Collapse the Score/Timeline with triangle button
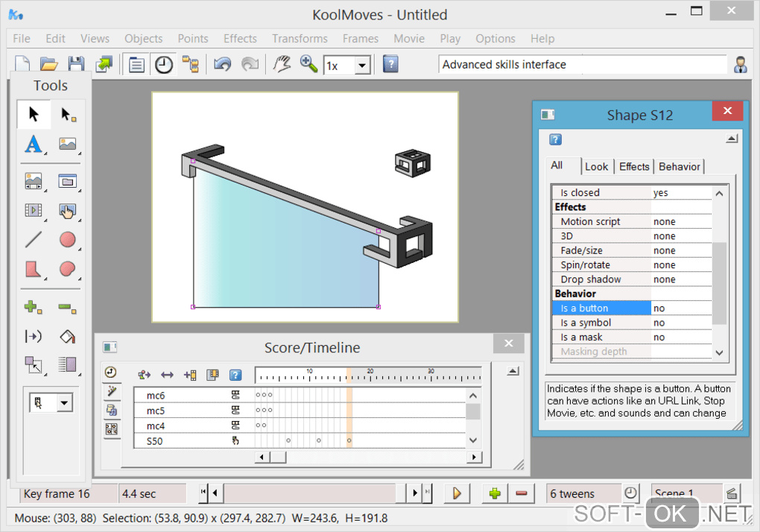Viewport: 760px width, 532px height. (513, 371)
